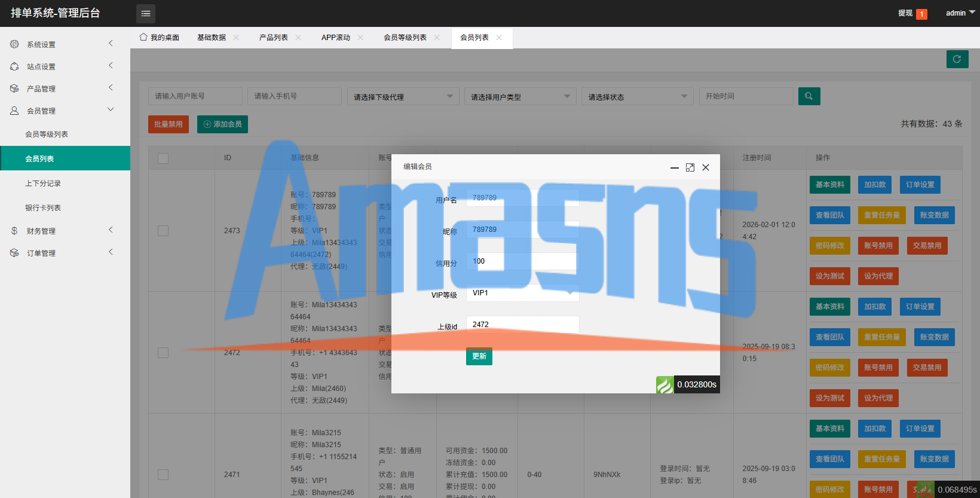
Task: Open the admin user dropdown
Action: 960,13
